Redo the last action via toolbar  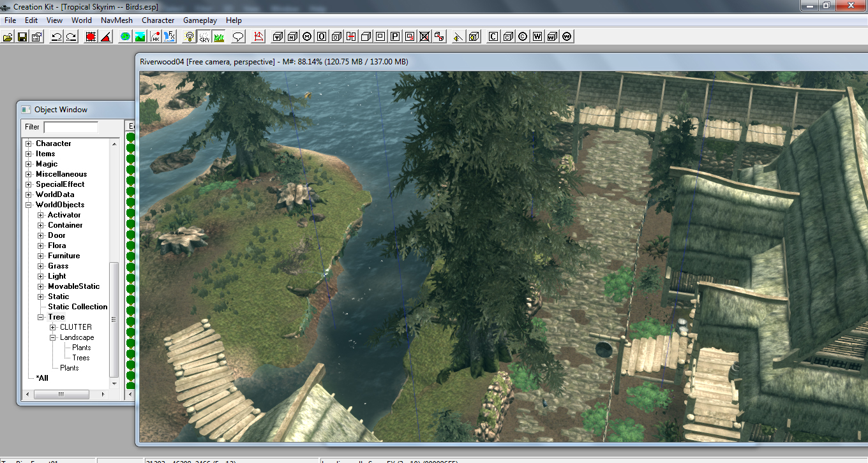[71, 36]
